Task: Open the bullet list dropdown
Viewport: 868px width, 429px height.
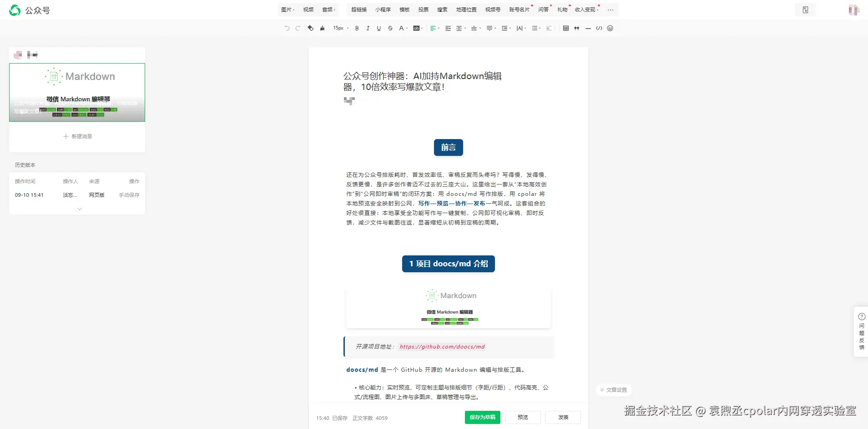Action: coord(536,28)
